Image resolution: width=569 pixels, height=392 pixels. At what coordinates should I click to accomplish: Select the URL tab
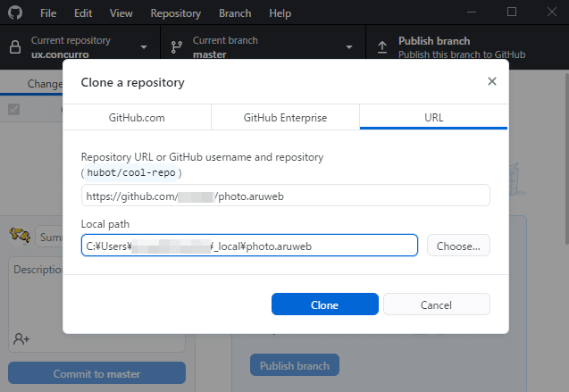[x=433, y=118]
